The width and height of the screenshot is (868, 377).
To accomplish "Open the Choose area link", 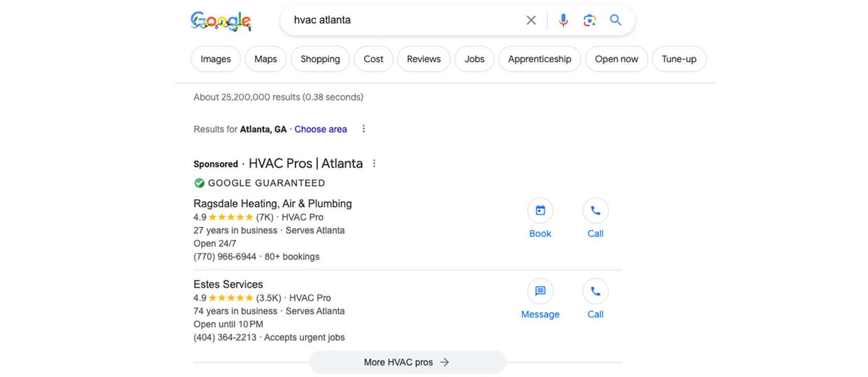I will [x=321, y=129].
